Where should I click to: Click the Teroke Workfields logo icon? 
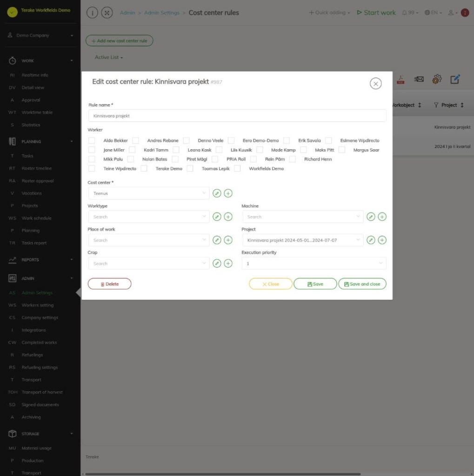click(x=13, y=12)
